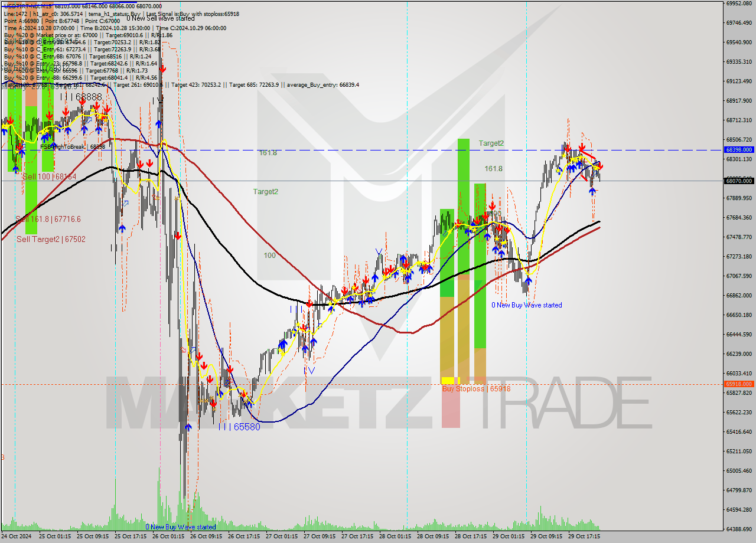Click the current price tag 68070.000

[739, 181]
